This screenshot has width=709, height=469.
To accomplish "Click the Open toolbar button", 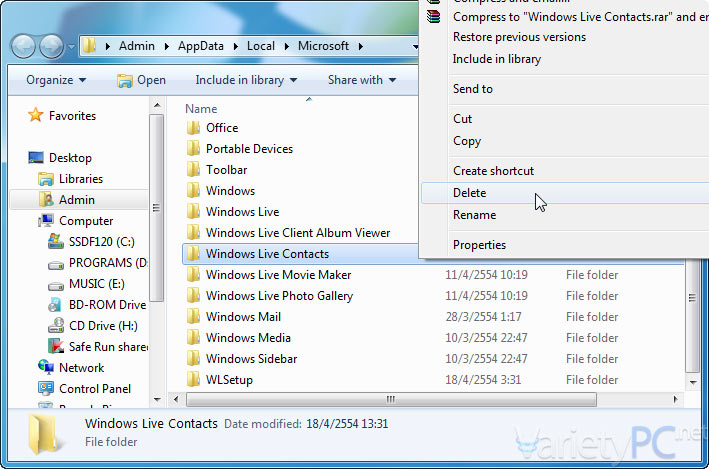I will 141,80.
